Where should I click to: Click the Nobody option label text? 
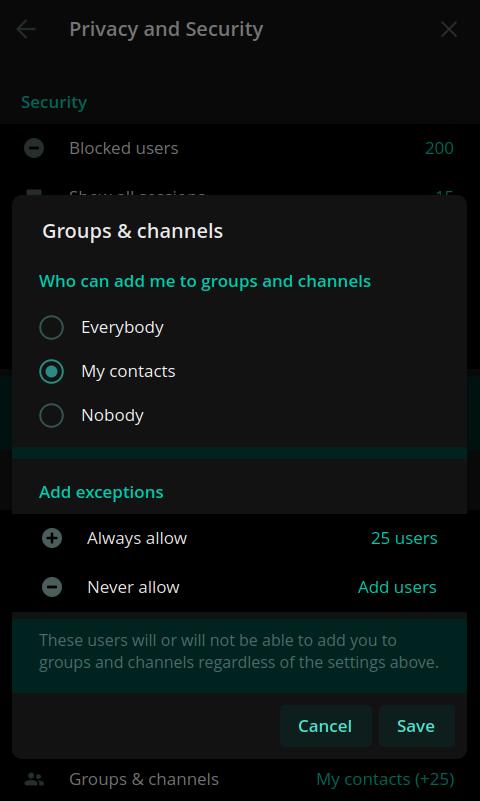[112, 415]
